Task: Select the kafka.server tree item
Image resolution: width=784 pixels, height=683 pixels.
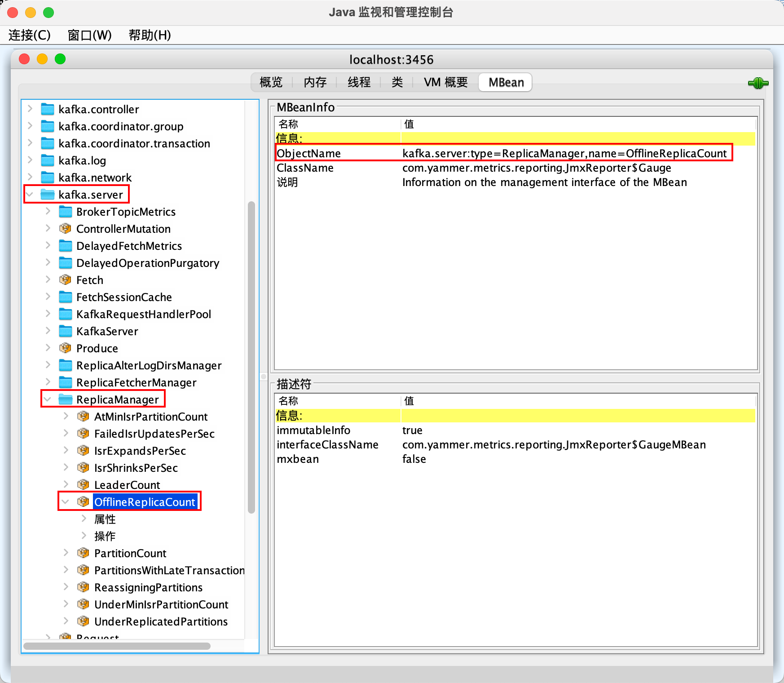Action: pyautogui.click(x=91, y=195)
